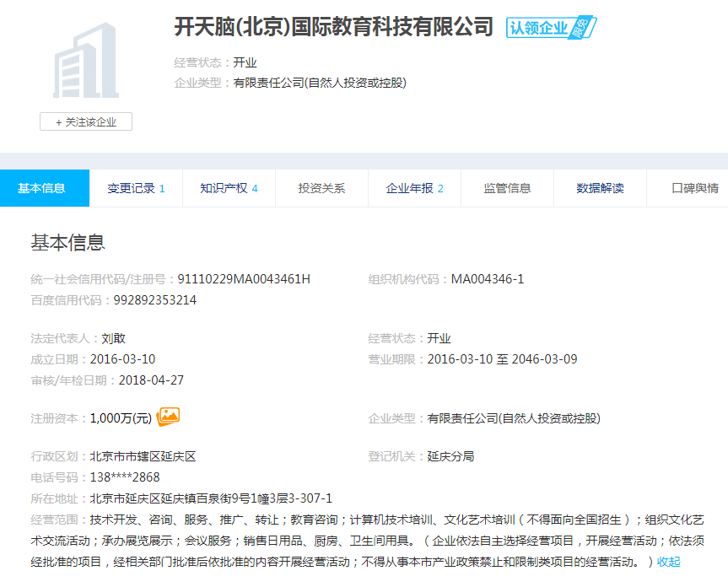728x587 pixels.
Task: Click the company name heading 开天脑(北京)国际教育科技有限公司
Action: (x=333, y=27)
